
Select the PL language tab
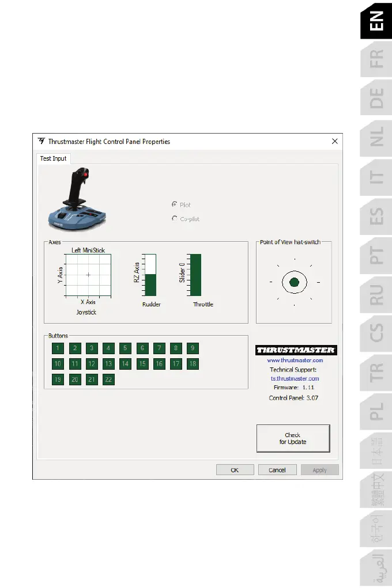click(x=376, y=411)
